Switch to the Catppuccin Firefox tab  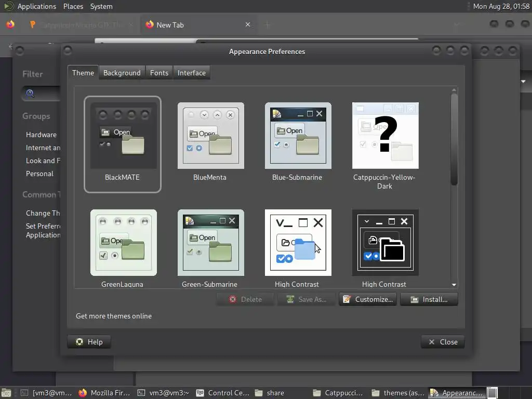pyautogui.click(x=82, y=25)
